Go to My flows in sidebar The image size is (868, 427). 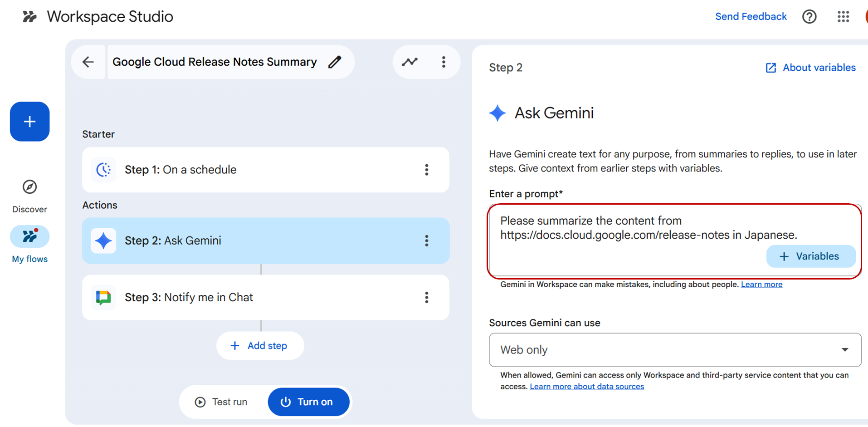point(30,237)
